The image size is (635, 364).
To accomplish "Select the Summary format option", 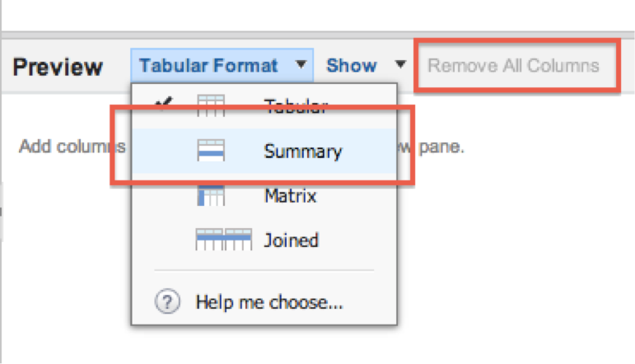I will [303, 152].
